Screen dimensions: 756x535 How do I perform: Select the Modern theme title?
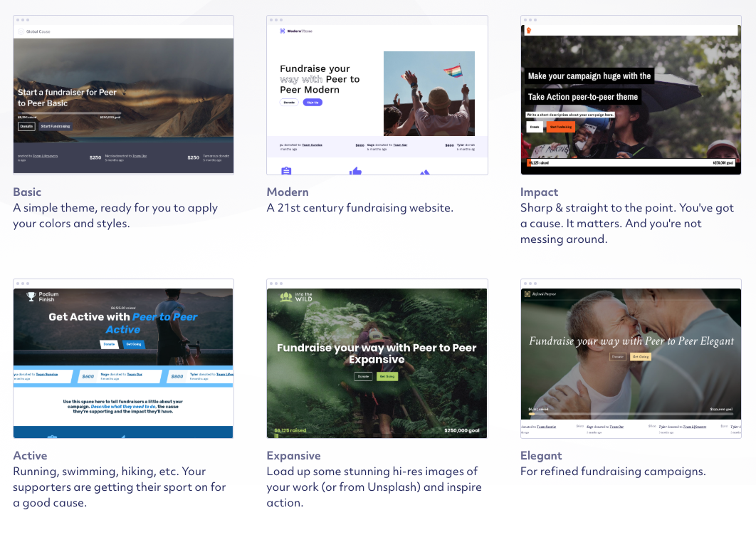click(x=288, y=192)
